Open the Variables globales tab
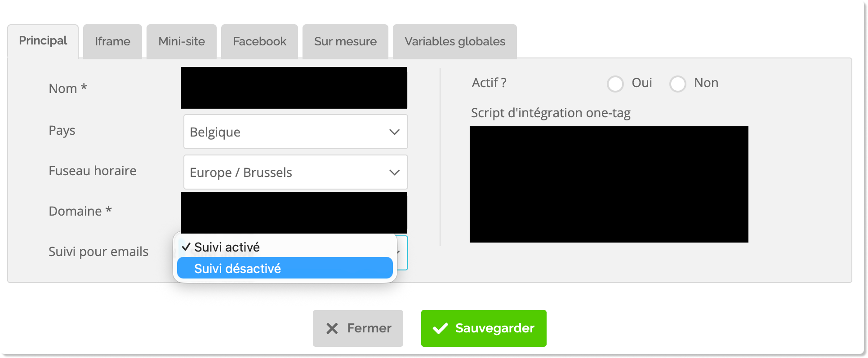Screen dimensions: 868x358 pos(455,41)
